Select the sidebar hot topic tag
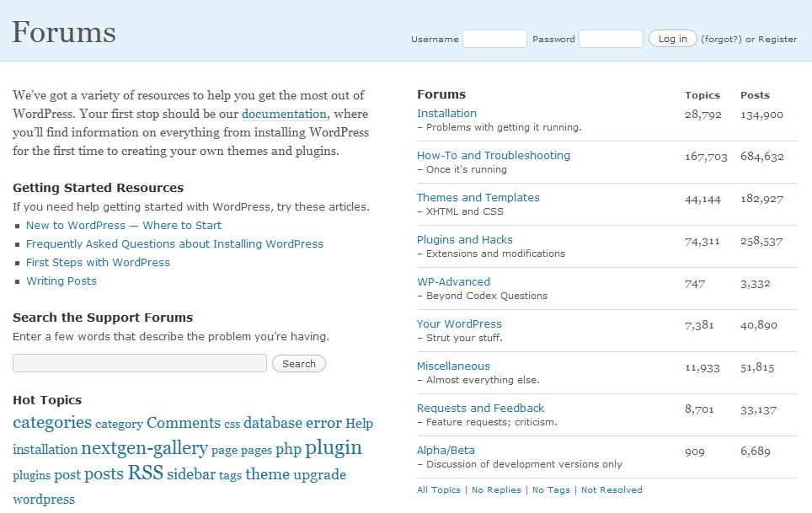Viewport: 812px width, 513px height. pos(191,474)
